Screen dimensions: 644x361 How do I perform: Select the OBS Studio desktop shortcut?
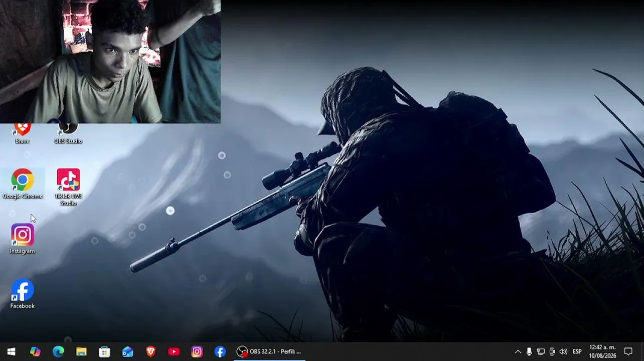click(68, 134)
